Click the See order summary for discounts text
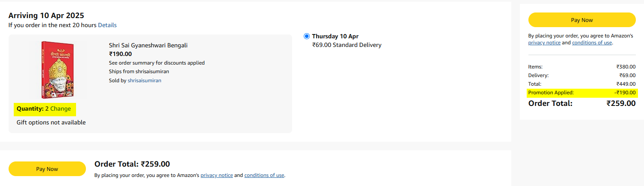This screenshot has height=186, width=644. click(x=157, y=63)
